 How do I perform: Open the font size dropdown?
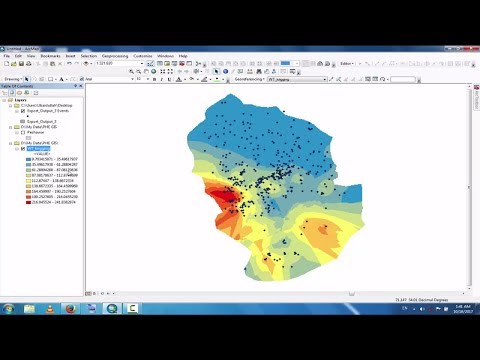tap(148, 79)
